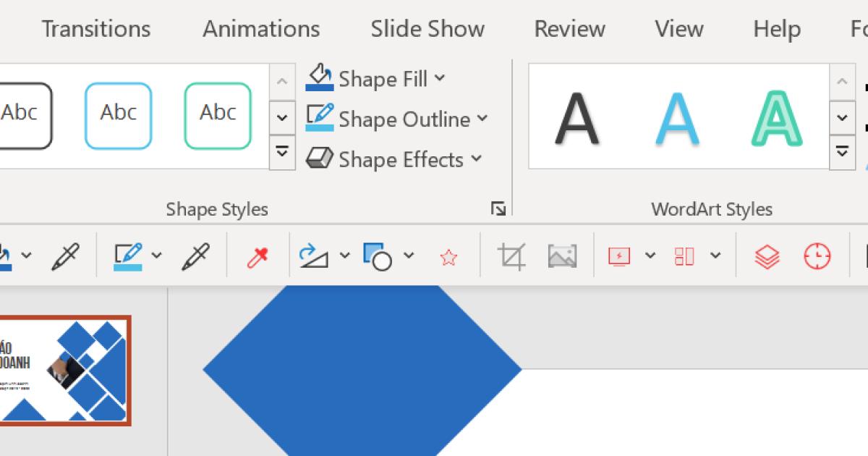The image size is (868, 456).
Task: Click the red clock timer icon
Action: click(817, 256)
